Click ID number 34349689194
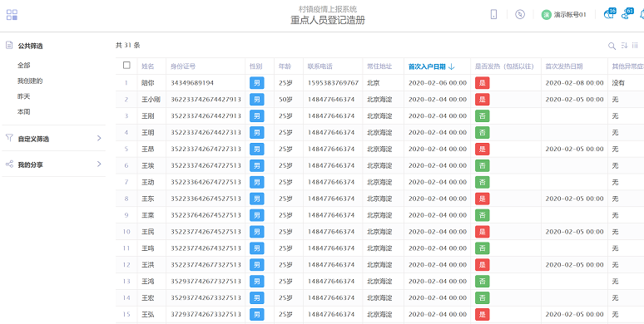 [x=192, y=83]
